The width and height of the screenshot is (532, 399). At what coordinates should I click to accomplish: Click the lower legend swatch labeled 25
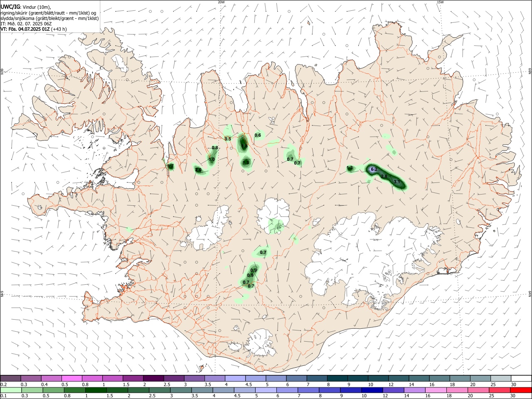tap(499, 390)
